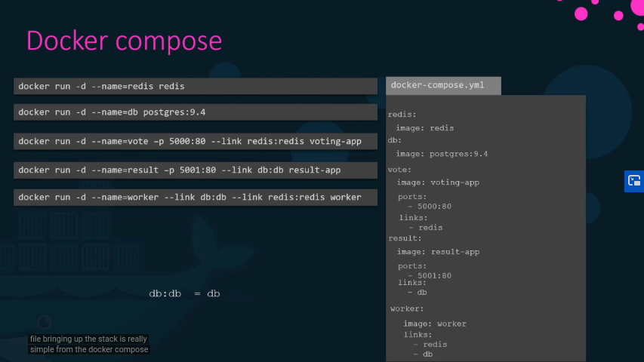Click the docker run command for result-app
The width and height of the screenshot is (644, 362).
pos(196,170)
